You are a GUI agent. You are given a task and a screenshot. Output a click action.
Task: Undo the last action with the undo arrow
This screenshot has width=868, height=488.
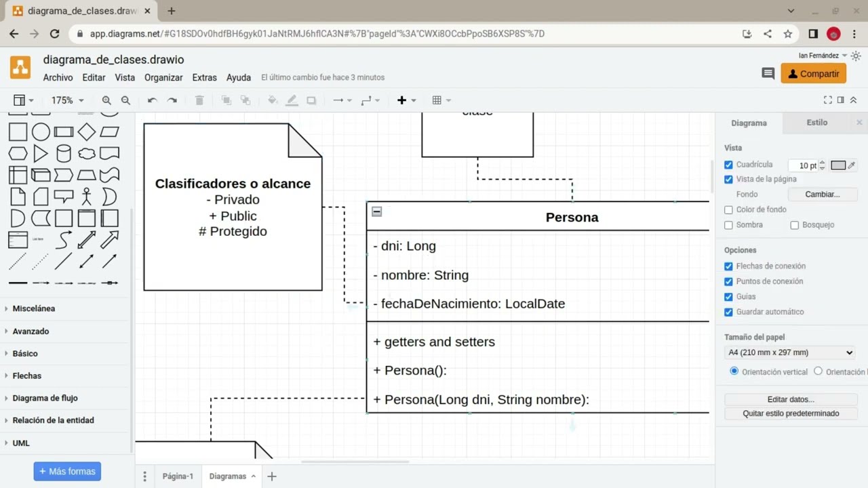(x=153, y=100)
